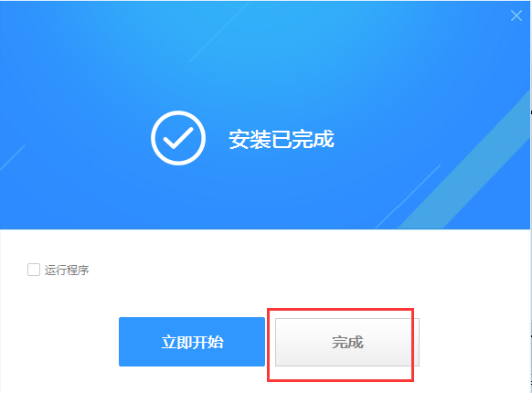Click the 完成 button
532x393 pixels.
point(347,342)
